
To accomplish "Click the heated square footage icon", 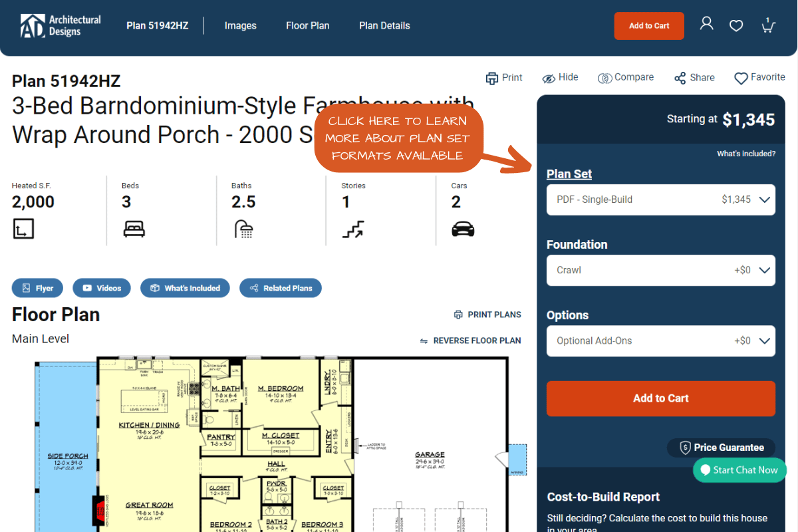I will [x=23, y=228].
